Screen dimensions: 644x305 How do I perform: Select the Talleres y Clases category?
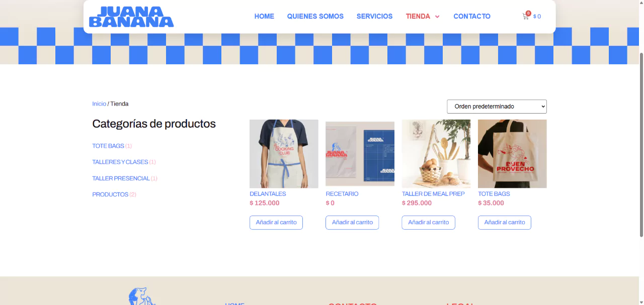120,162
